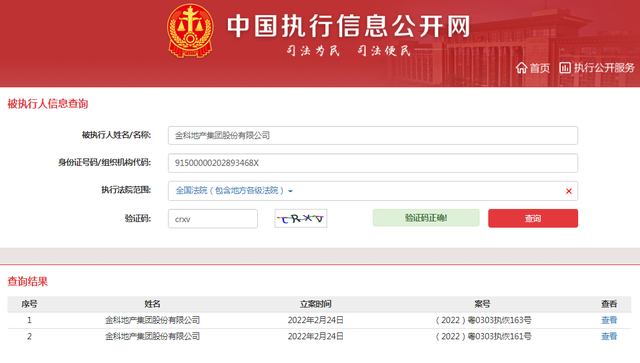Click the home icon beside 首页
640x363 pixels.
point(521,68)
